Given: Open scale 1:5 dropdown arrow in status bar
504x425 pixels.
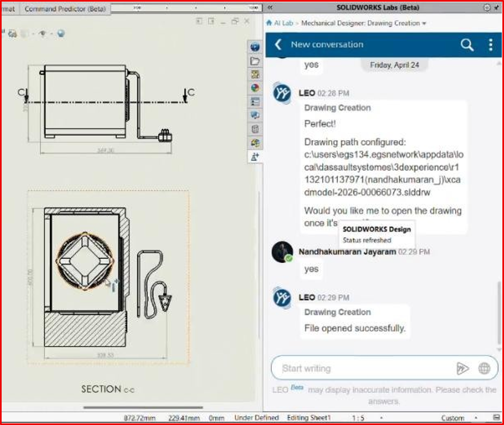Looking at the screenshot, I should pyautogui.click(x=381, y=418).
